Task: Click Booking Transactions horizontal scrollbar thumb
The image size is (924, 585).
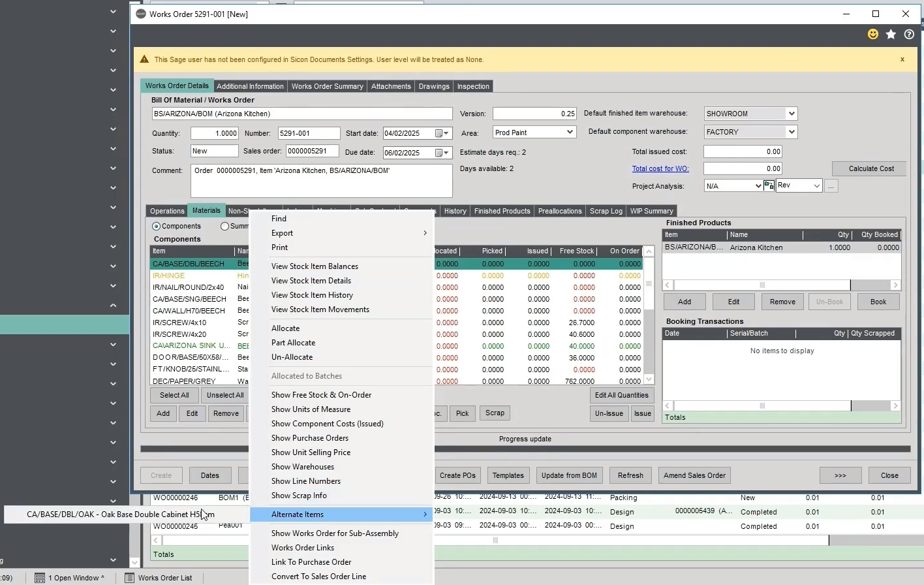Action: click(x=762, y=406)
